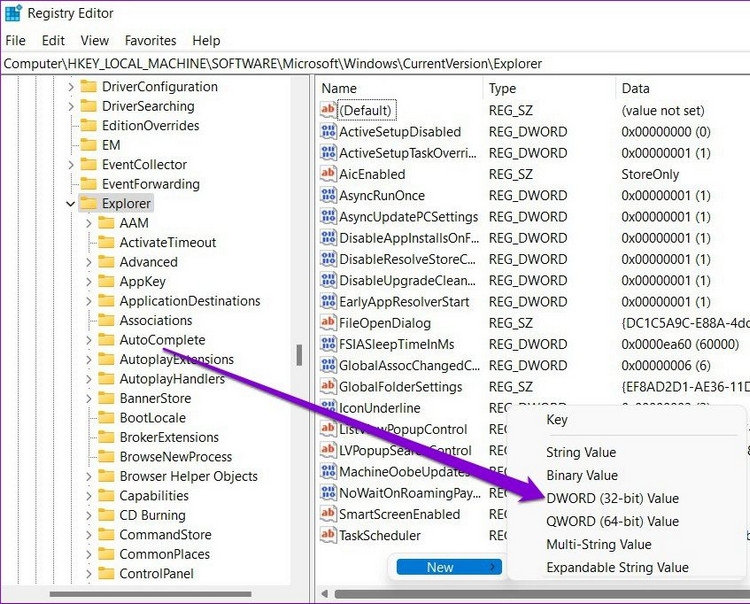Screen dimensions: 750x604
Task: Click the Explorer folder icon in tree
Action: coord(88,203)
